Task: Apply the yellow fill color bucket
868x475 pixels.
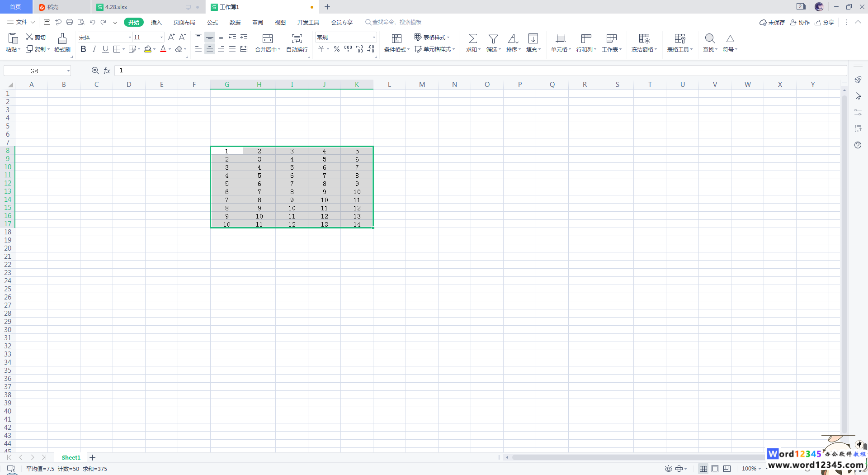Action: (x=148, y=49)
